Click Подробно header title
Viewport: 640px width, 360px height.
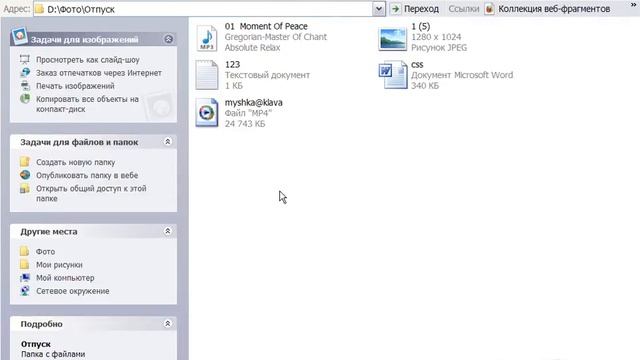pyautogui.click(x=41, y=324)
